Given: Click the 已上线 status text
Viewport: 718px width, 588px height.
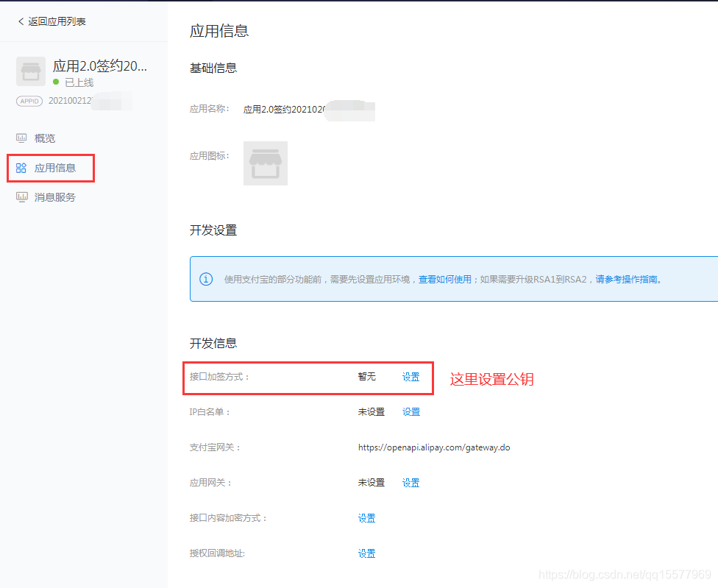Looking at the screenshot, I should (x=79, y=82).
